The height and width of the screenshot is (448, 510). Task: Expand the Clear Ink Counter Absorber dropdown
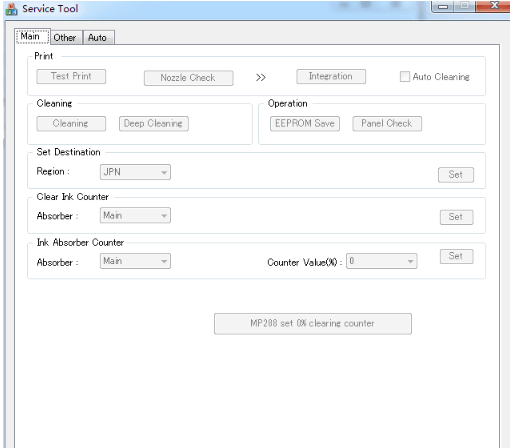click(x=135, y=215)
